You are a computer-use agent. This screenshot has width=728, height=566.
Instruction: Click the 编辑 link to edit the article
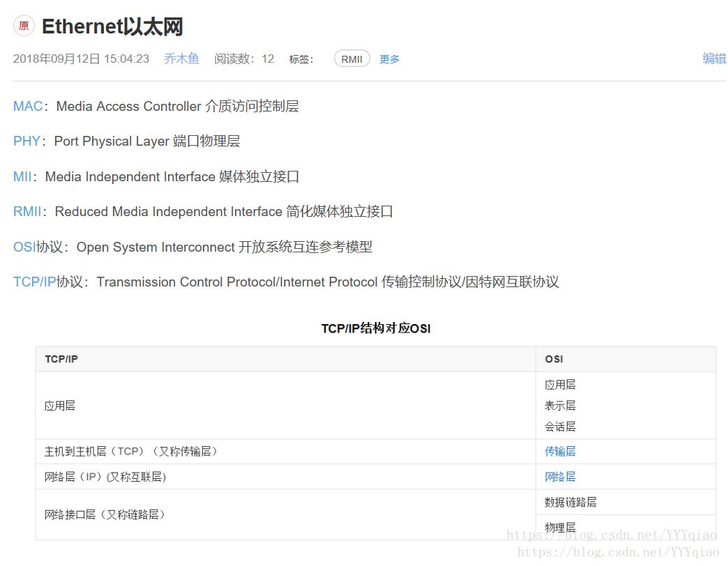tap(715, 59)
